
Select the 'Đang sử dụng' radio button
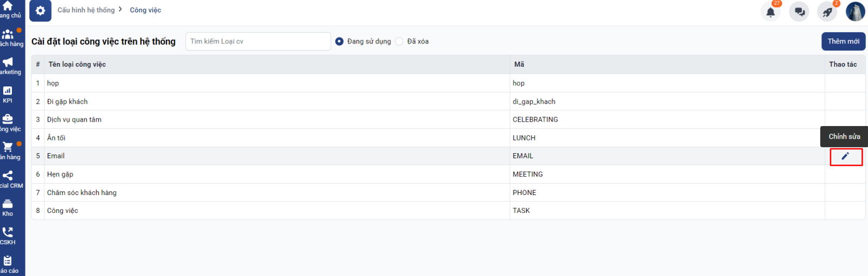(340, 41)
